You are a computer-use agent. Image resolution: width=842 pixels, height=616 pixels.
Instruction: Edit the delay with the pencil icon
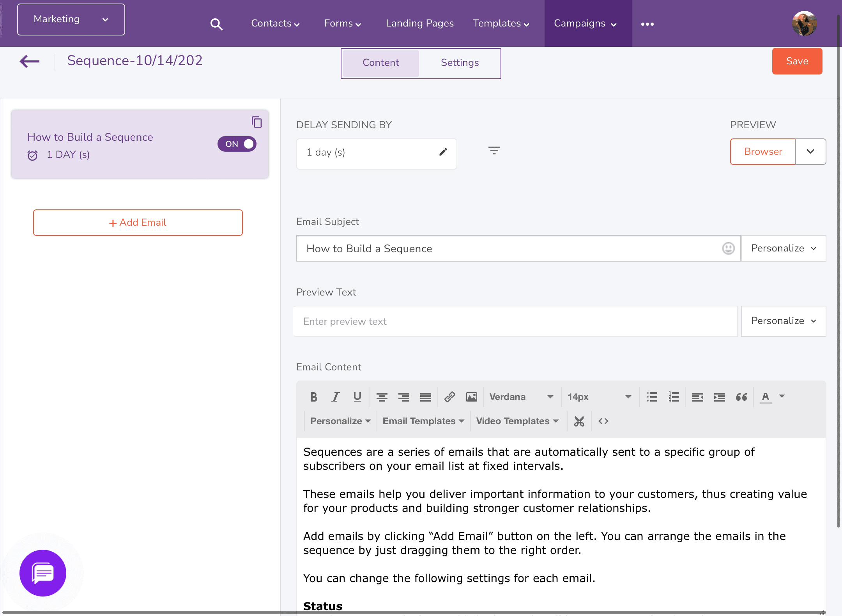tap(443, 152)
